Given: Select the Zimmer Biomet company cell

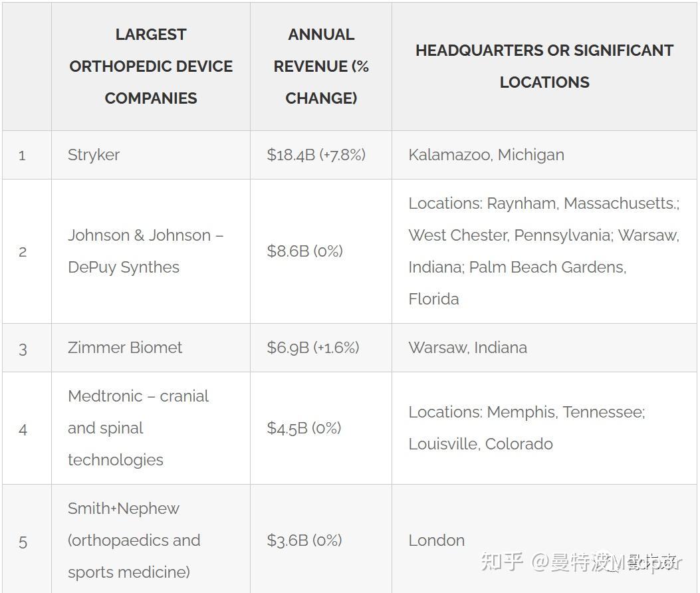Looking at the screenshot, I should coord(125,348).
